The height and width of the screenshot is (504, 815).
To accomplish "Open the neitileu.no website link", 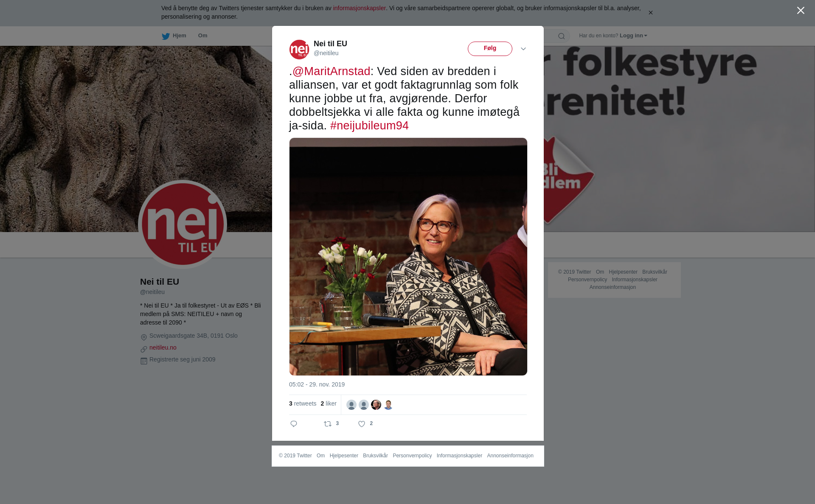I will coord(163,347).
